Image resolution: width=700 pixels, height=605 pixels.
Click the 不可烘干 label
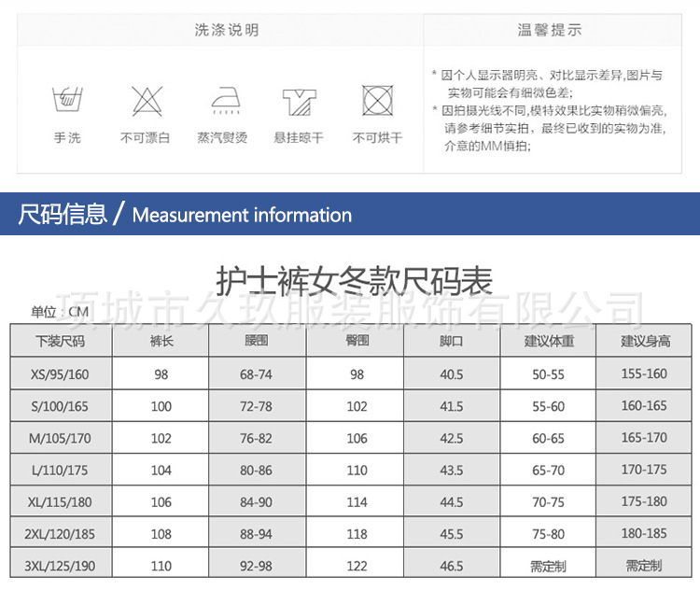[378, 137]
